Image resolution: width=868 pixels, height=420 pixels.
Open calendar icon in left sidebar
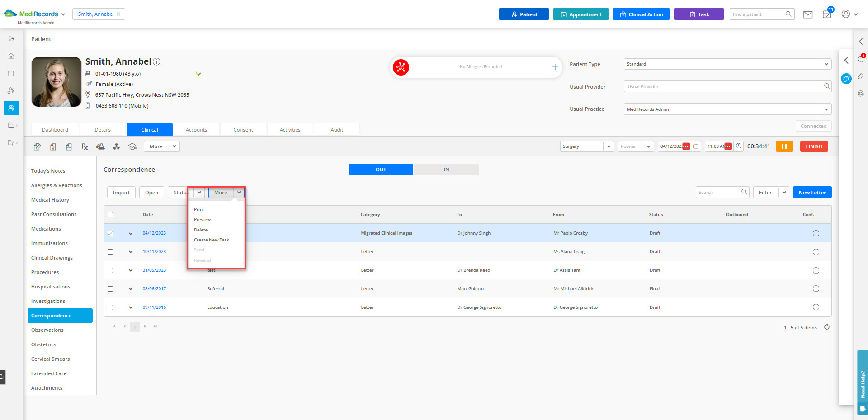[x=11, y=73]
